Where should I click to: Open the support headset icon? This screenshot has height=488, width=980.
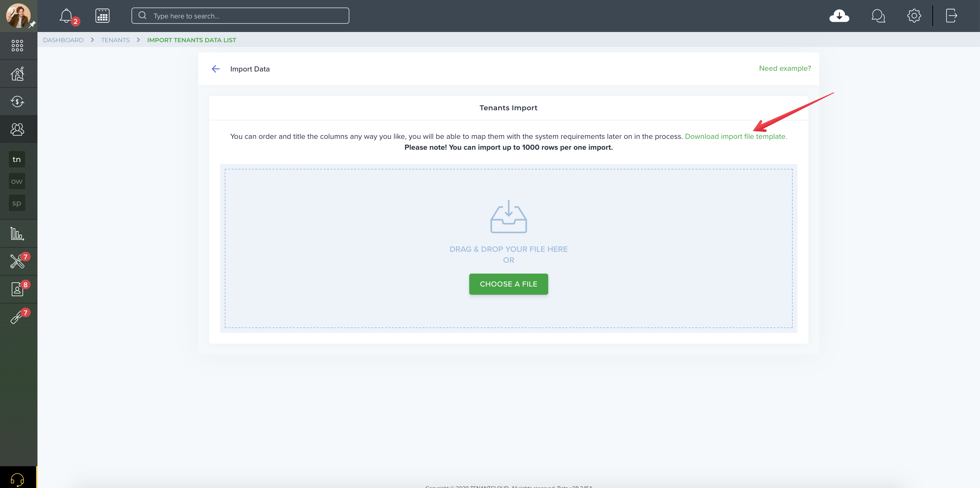(x=17, y=479)
